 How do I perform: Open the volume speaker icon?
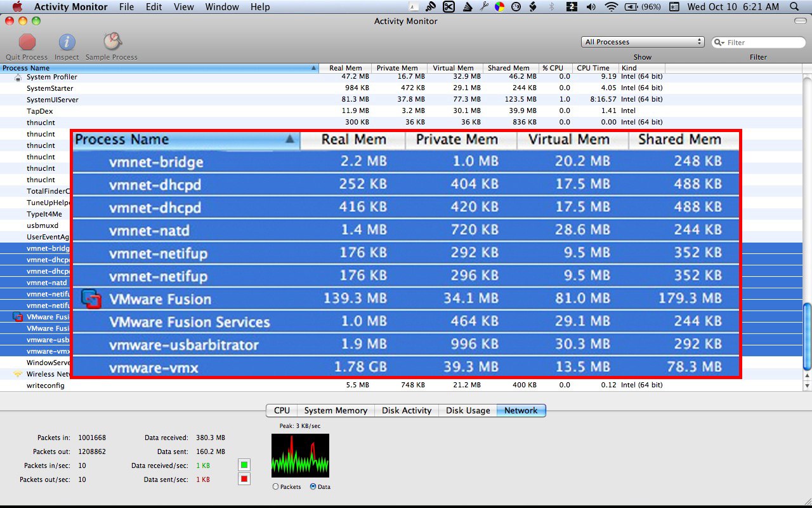coord(591,7)
